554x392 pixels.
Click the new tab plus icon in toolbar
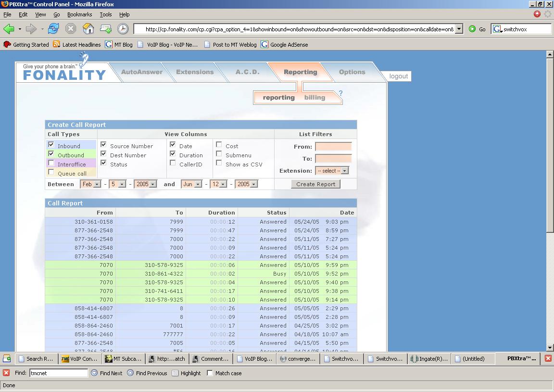pos(106,29)
